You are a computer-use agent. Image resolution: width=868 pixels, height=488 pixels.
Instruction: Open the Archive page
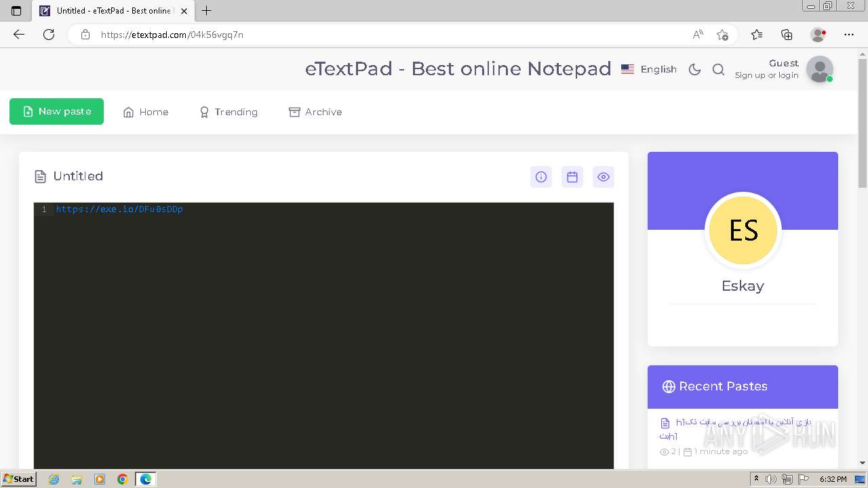pyautogui.click(x=315, y=113)
